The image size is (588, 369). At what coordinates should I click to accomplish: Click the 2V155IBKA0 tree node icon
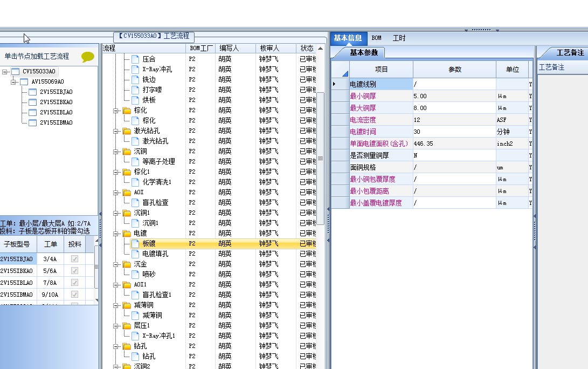[x=33, y=102]
